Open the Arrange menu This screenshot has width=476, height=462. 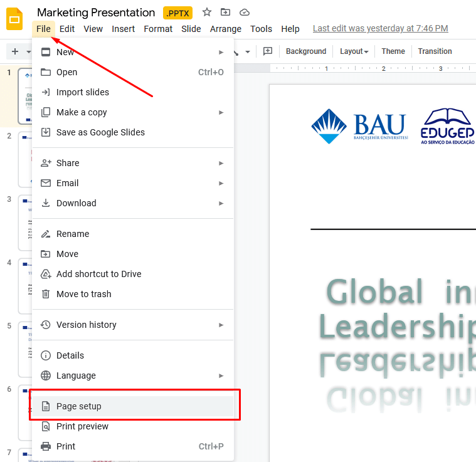(226, 29)
